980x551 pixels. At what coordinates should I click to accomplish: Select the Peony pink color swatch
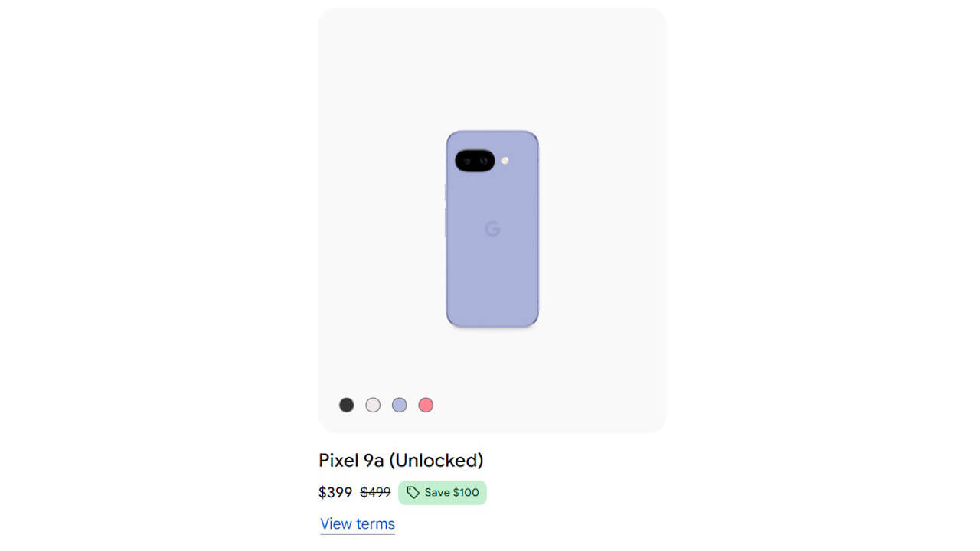click(426, 404)
